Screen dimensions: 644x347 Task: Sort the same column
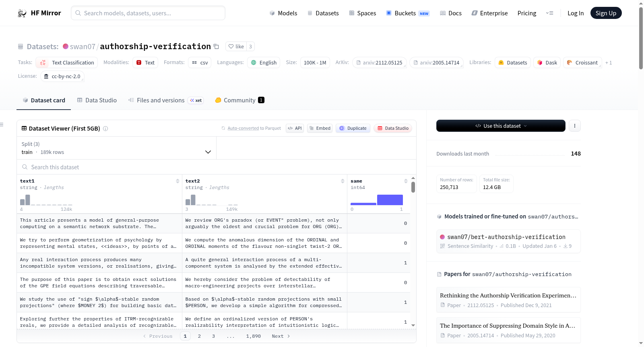pyautogui.click(x=406, y=181)
